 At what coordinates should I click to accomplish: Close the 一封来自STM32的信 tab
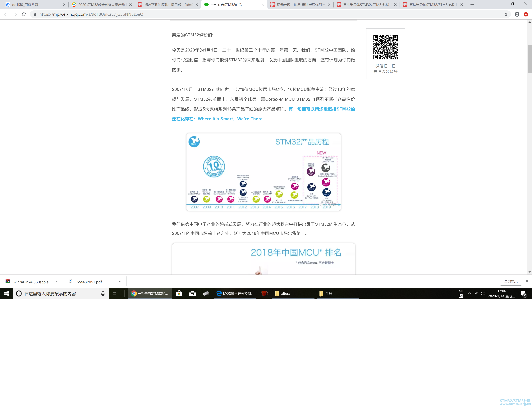coord(263,5)
